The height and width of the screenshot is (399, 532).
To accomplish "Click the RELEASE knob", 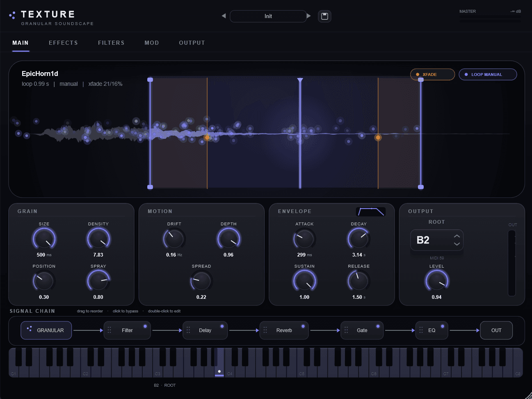I will [x=359, y=281].
